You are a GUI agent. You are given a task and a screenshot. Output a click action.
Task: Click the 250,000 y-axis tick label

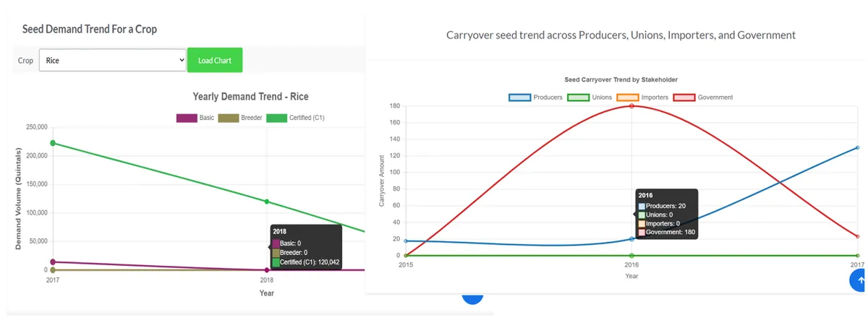point(35,127)
